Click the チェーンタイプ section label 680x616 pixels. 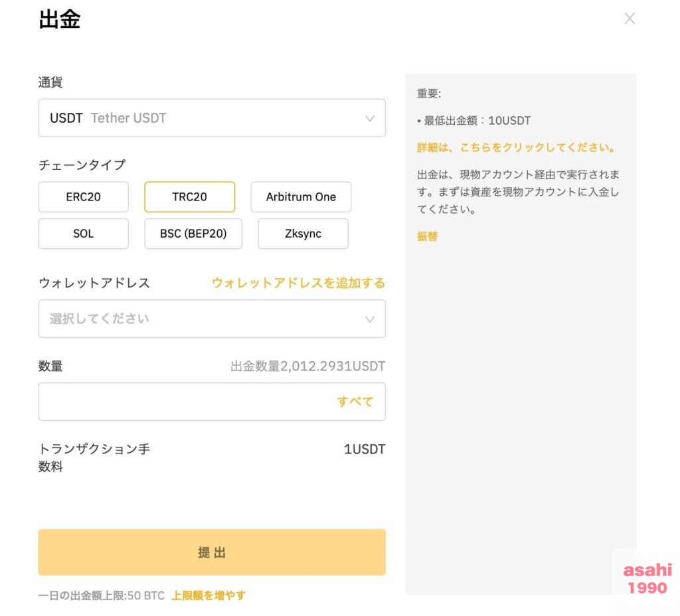click(82, 165)
